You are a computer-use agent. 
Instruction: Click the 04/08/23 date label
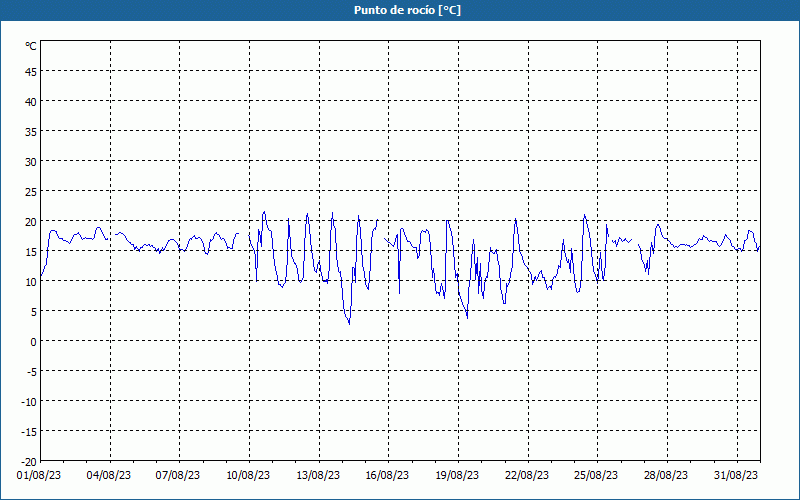[x=109, y=476]
